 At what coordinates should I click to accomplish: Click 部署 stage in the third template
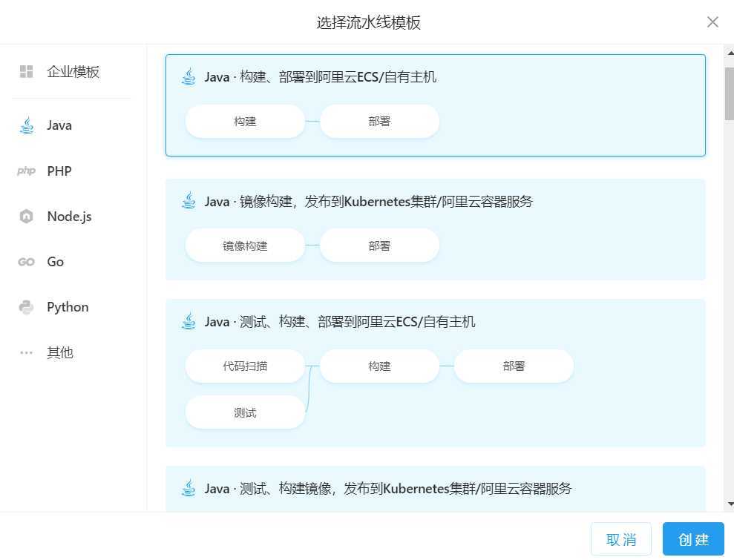(514, 366)
